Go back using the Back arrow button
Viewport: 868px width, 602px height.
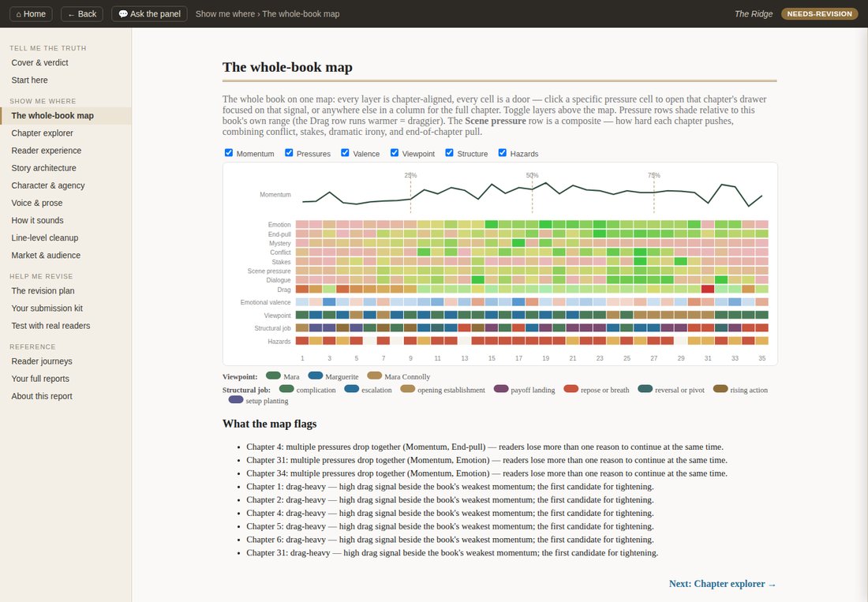pyautogui.click(x=82, y=14)
